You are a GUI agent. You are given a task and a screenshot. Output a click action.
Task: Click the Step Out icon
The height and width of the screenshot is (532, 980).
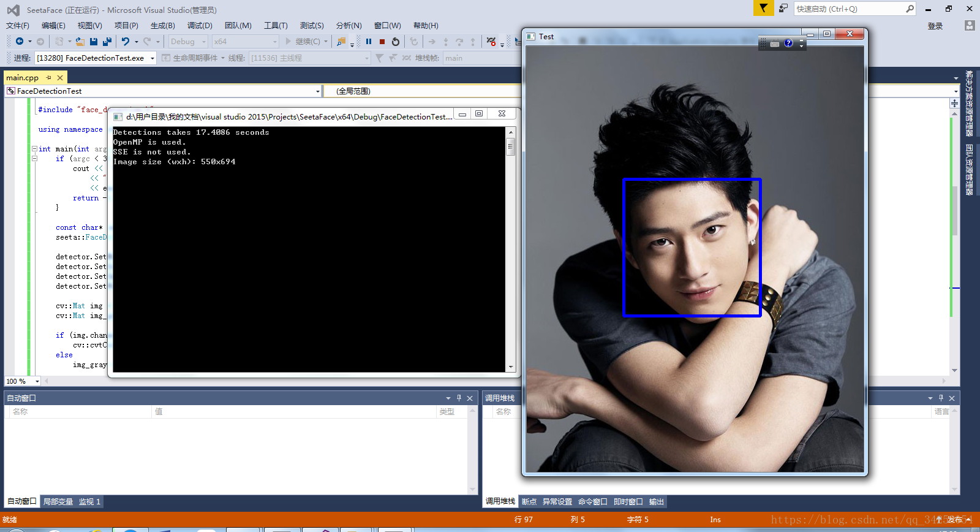tap(473, 42)
